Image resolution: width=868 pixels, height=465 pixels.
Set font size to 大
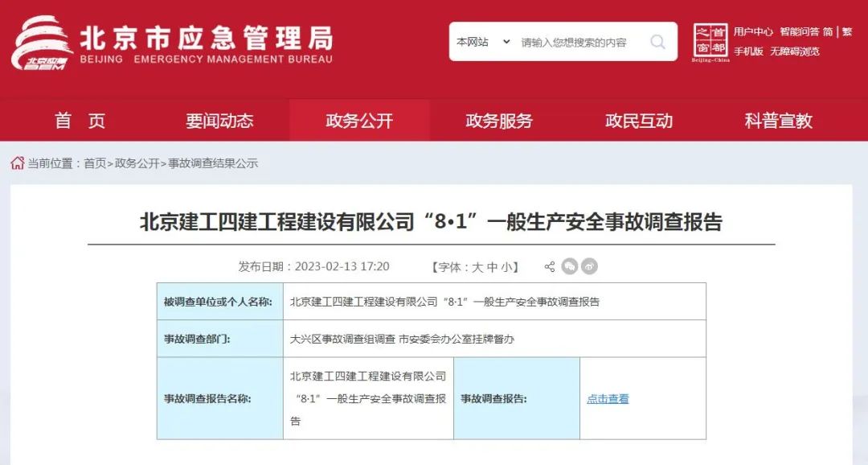pyautogui.click(x=477, y=267)
